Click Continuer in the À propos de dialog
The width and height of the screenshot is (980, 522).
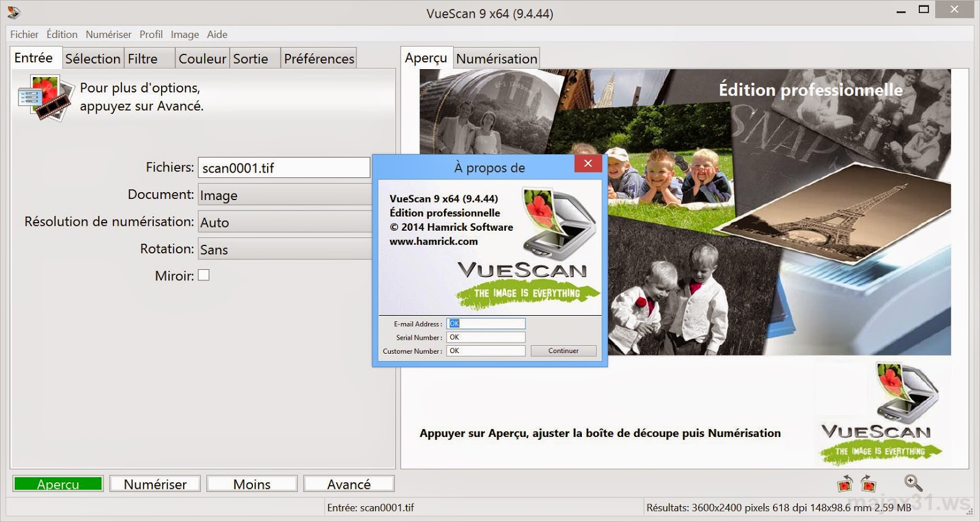tap(563, 351)
